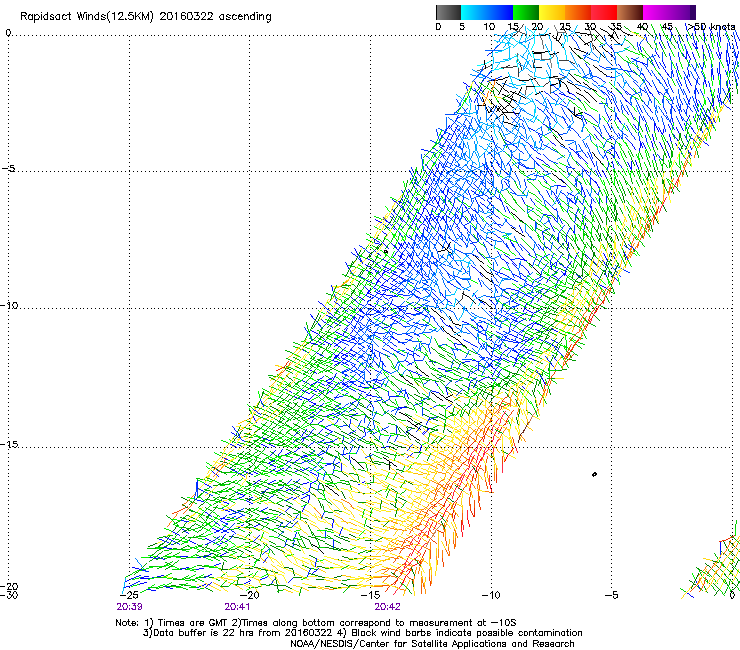Click the small island marker near -14 longitude, -8 latitude
This screenshot has height=650, width=740.
tap(386, 252)
